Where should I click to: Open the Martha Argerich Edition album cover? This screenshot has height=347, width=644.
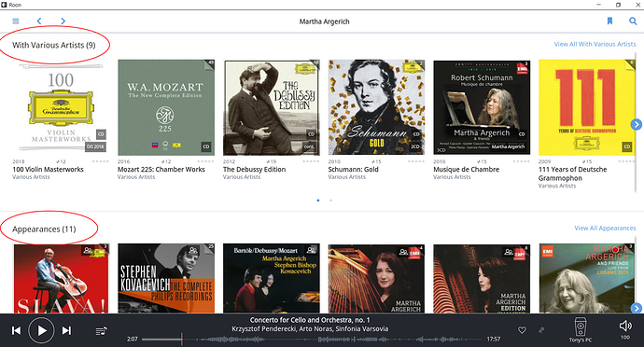482,278
